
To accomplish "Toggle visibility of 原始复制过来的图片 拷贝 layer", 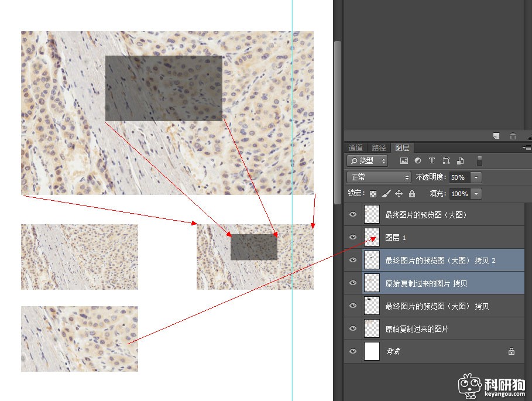I will click(x=352, y=283).
